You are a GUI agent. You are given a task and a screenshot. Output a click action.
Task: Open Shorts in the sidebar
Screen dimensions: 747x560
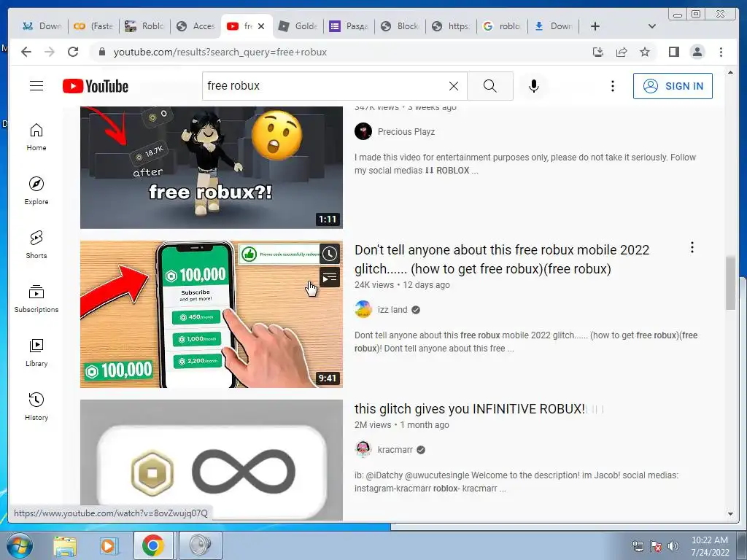click(36, 245)
